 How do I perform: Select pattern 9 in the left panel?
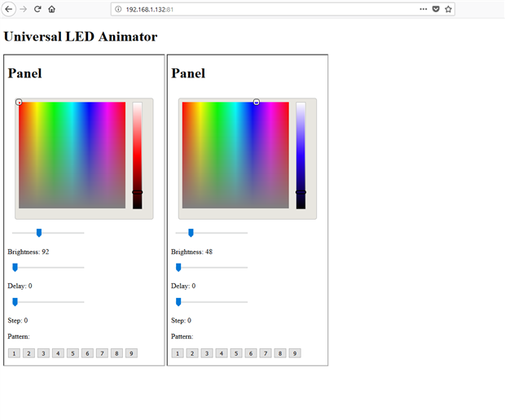click(x=131, y=353)
